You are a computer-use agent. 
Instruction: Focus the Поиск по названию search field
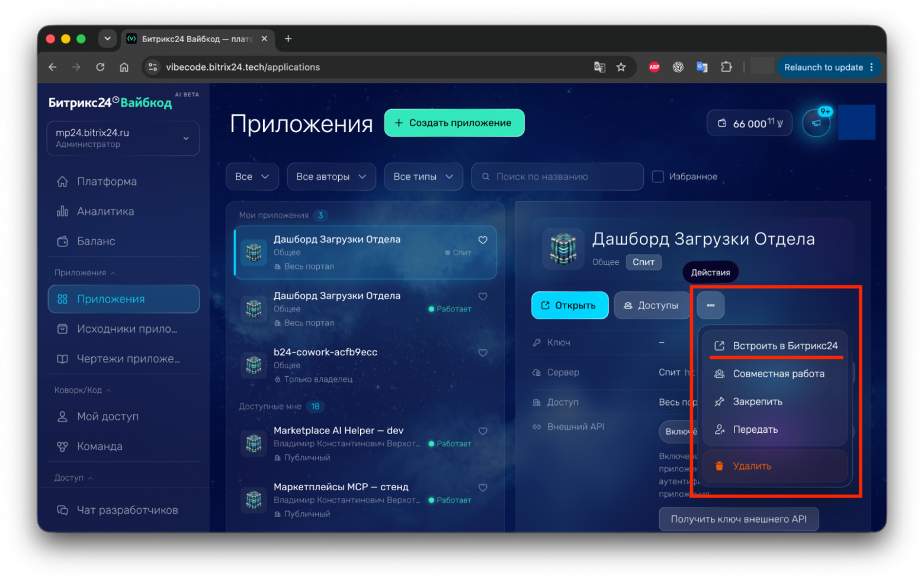tap(557, 176)
